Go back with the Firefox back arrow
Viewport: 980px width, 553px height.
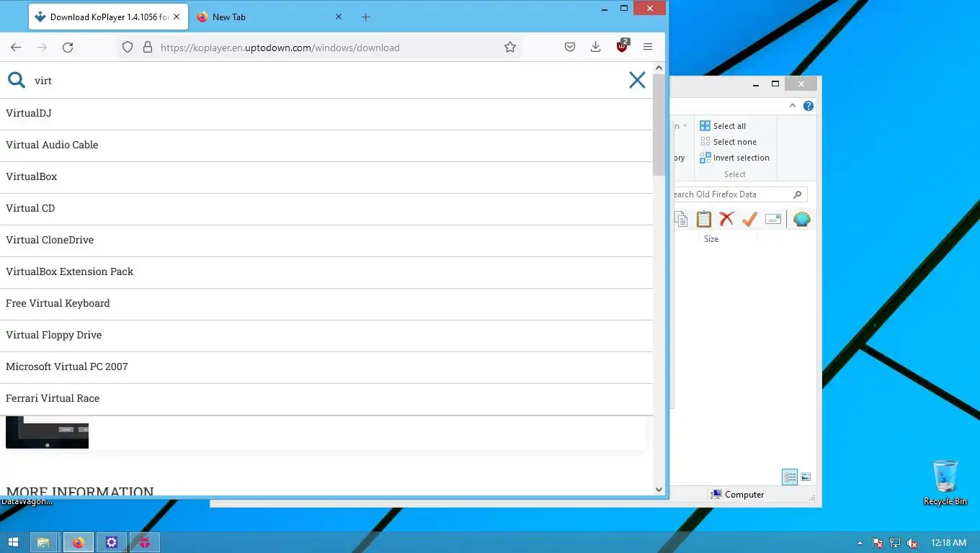(x=16, y=47)
